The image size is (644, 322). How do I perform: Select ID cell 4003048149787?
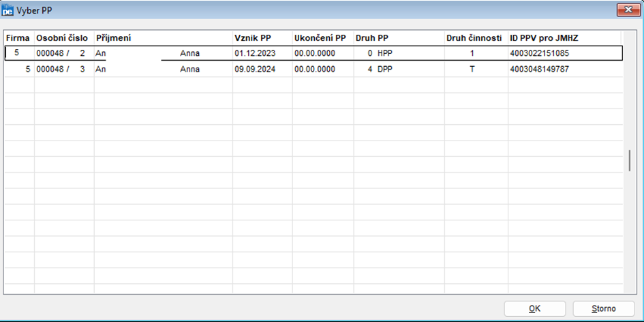pyautogui.click(x=538, y=70)
